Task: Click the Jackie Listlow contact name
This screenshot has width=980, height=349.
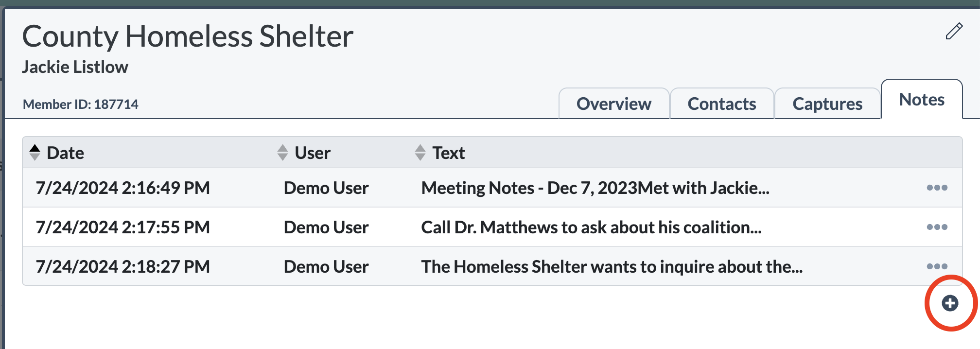Action: [x=75, y=67]
